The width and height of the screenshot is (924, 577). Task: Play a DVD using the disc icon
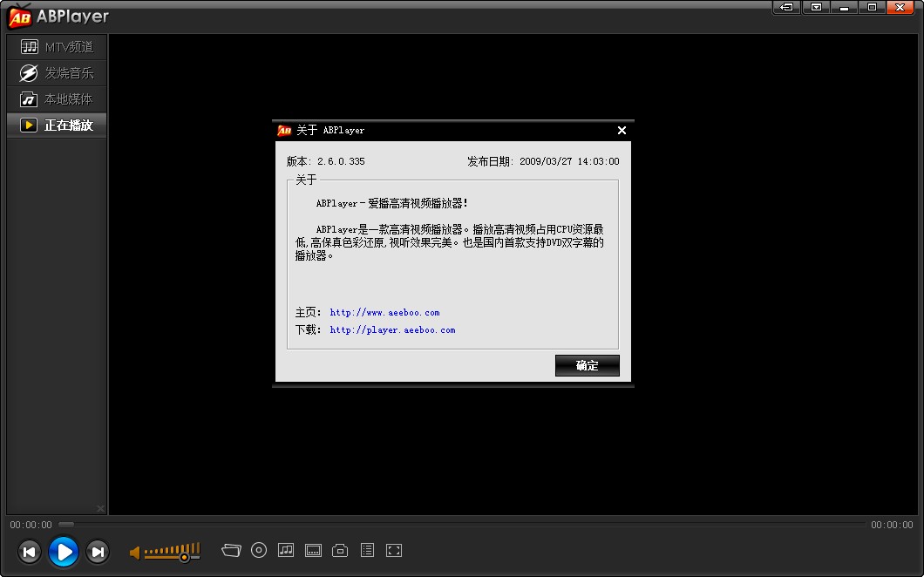(x=258, y=550)
